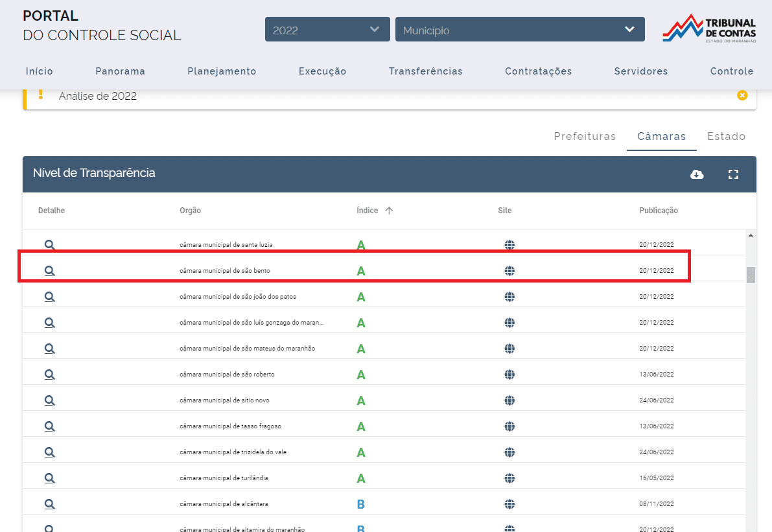Download Nível de Transparência data via cloud icon
This screenshot has height=532, width=772.
coord(697,174)
